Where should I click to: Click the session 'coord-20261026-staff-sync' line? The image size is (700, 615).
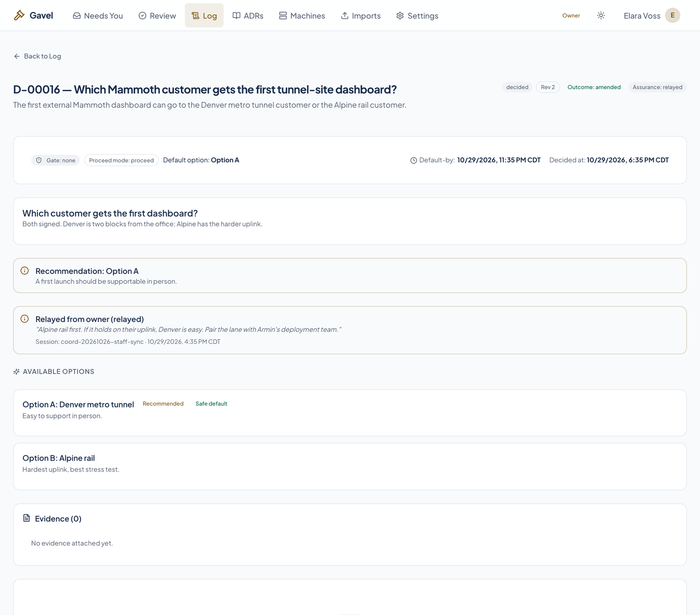pos(128,342)
